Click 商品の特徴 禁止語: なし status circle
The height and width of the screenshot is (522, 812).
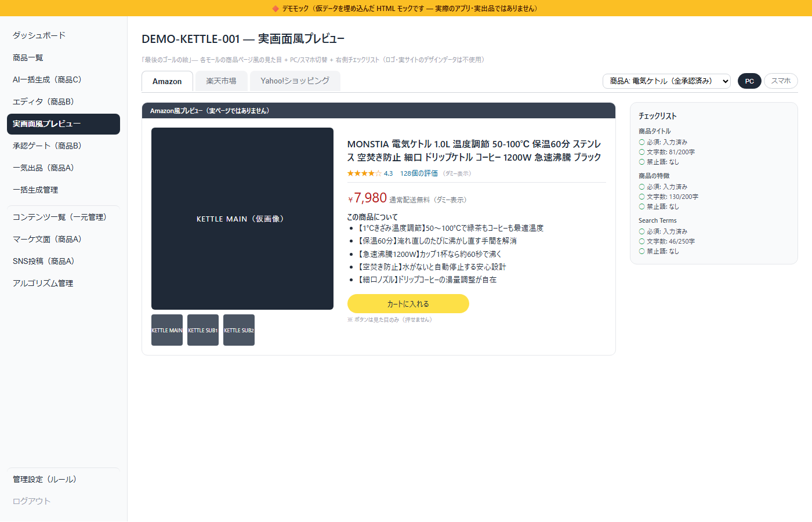[642, 206]
